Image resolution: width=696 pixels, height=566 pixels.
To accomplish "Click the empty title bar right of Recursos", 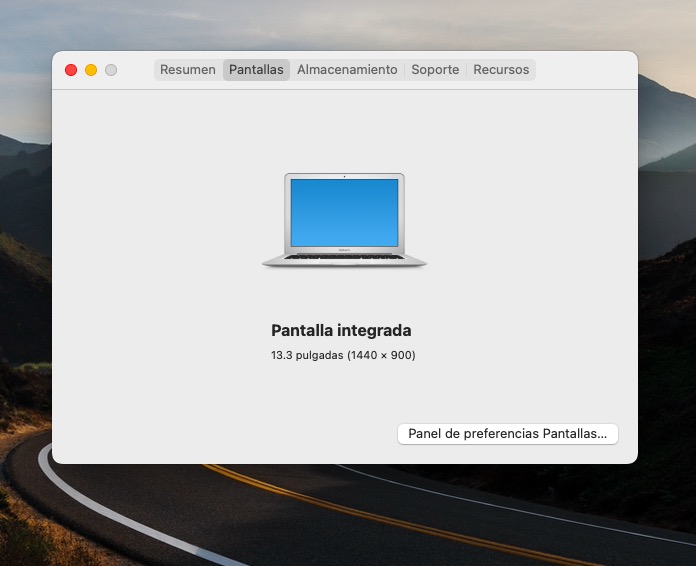I will point(585,70).
